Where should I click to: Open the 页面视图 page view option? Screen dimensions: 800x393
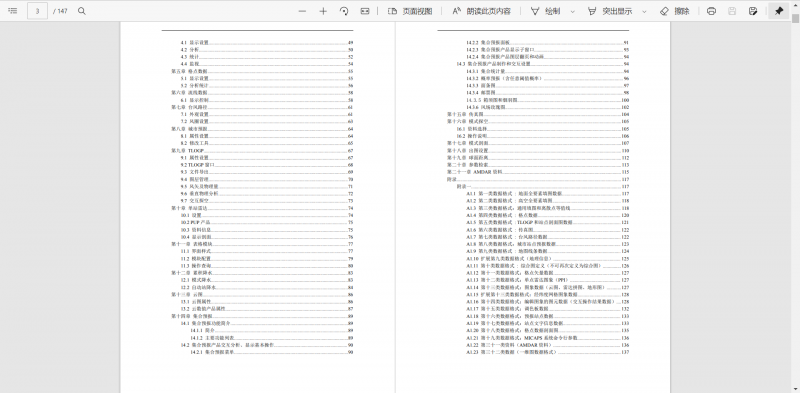coord(410,11)
